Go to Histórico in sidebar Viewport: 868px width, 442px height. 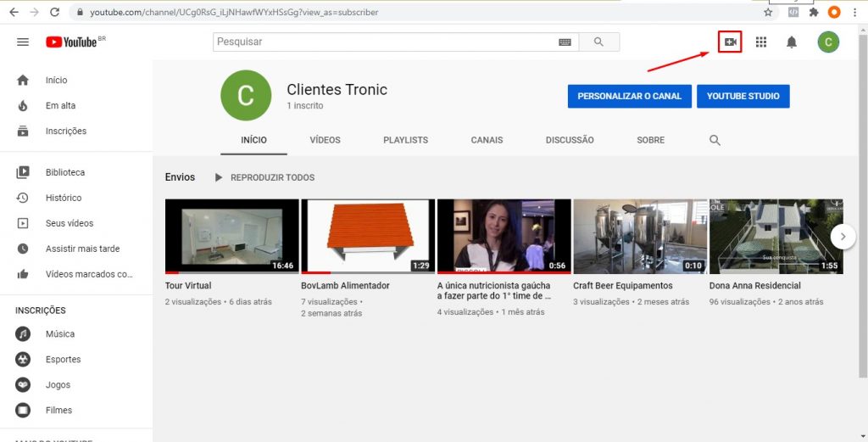tap(64, 198)
